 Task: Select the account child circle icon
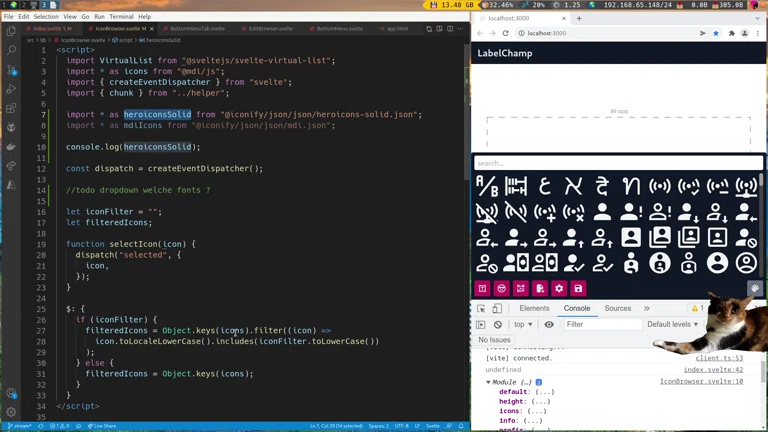[660, 264]
